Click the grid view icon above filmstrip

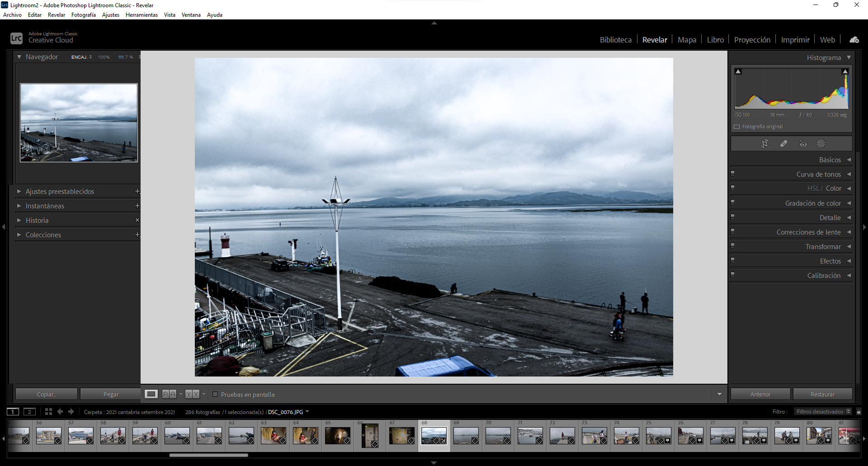[x=48, y=412]
